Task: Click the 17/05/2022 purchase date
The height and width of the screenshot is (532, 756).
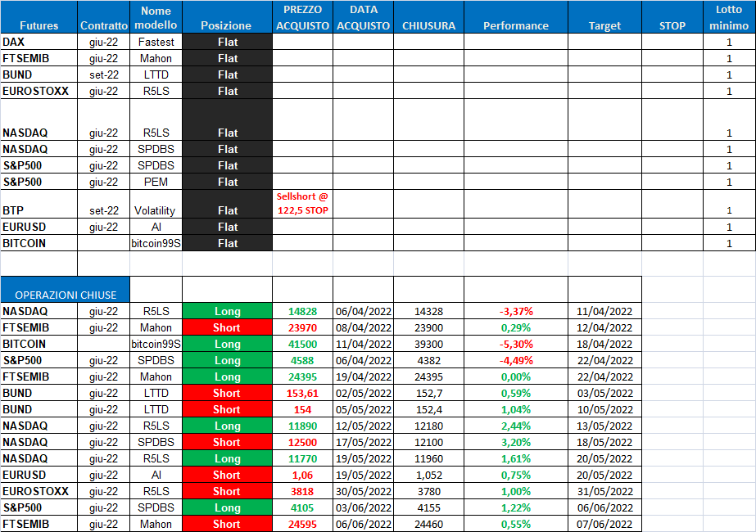Action: (x=364, y=442)
